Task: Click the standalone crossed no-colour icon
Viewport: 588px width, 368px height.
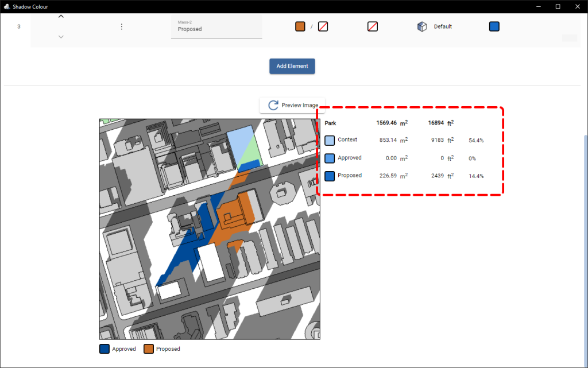Action: pyautogui.click(x=372, y=26)
